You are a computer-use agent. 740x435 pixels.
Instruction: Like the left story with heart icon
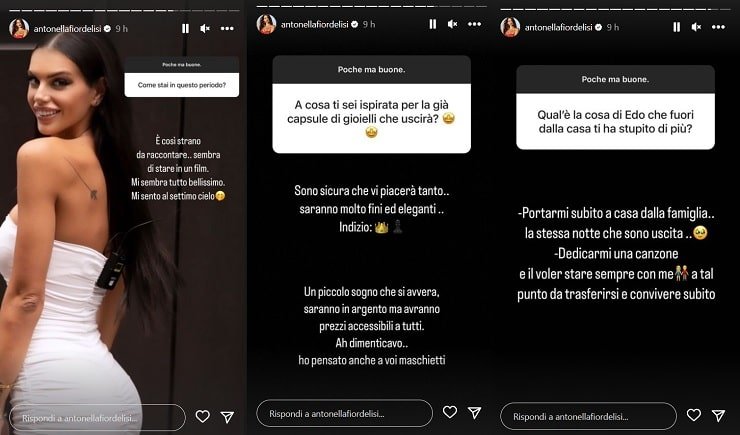202,416
